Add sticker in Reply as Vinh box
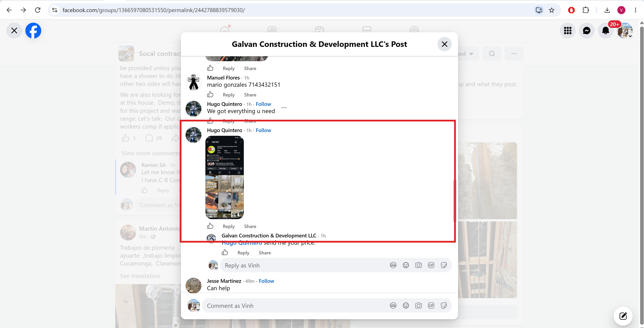 [444, 265]
